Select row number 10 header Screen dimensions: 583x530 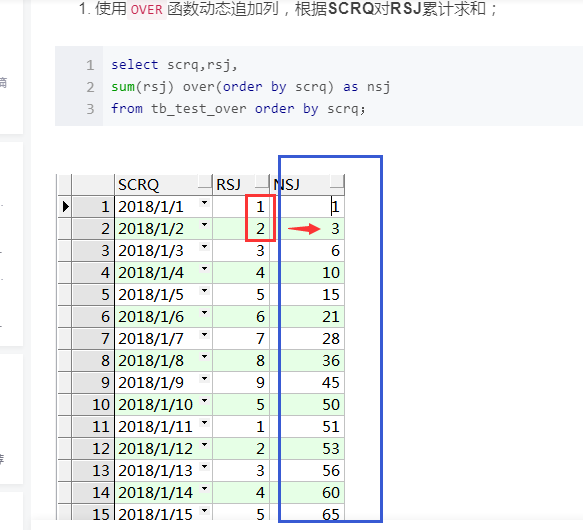coord(93,404)
